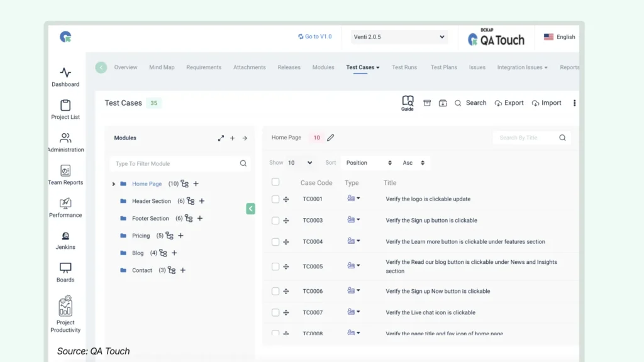Open the Asc sort order dropdown
This screenshot has width=644, height=362.
[x=414, y=163]
